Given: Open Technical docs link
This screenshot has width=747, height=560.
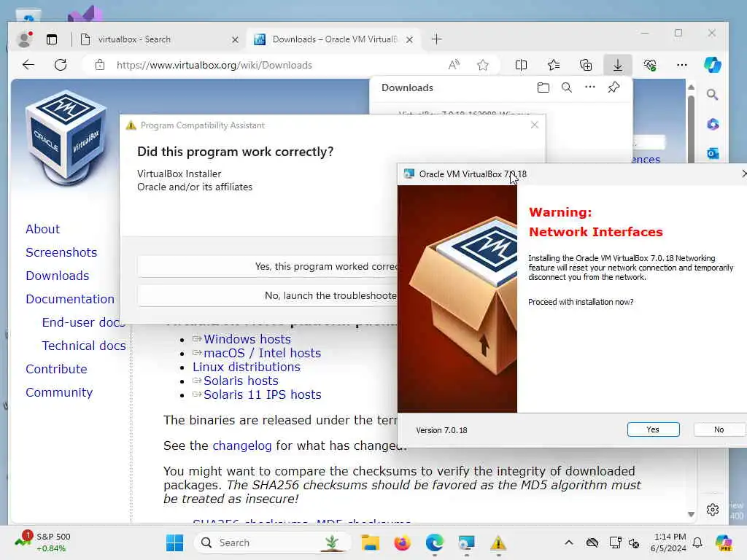Looking at the screenshot, I should (84, 346).
